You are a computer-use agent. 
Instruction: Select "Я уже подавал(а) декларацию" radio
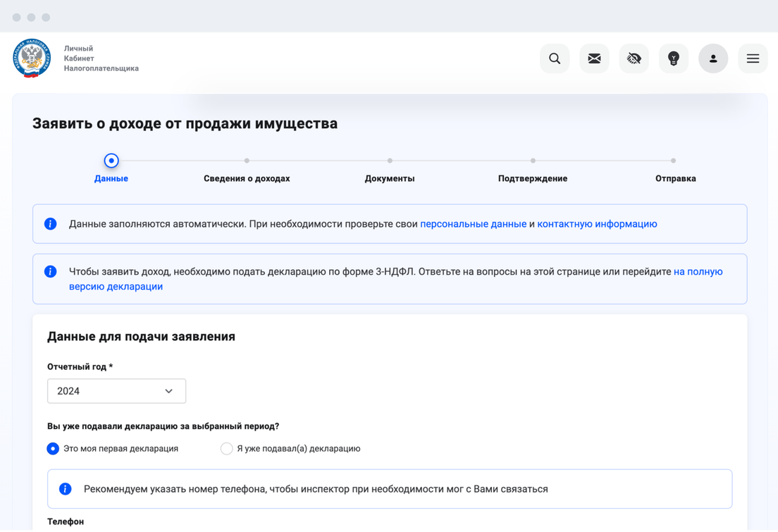[x=226, y=448]
